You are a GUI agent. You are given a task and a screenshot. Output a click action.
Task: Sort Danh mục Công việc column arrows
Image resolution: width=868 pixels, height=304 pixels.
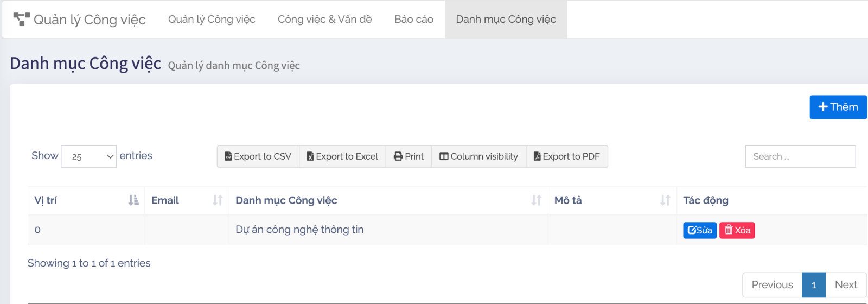coord(537,200)
